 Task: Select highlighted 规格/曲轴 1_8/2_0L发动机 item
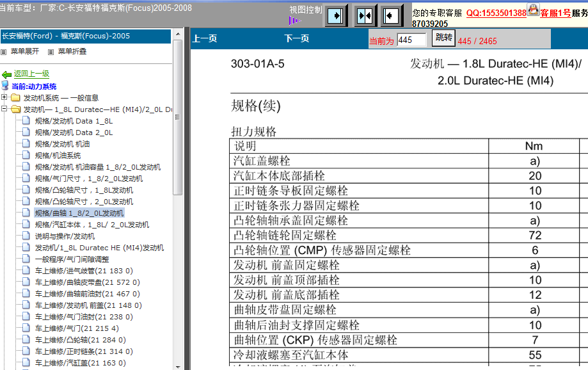tap(79, 213)
